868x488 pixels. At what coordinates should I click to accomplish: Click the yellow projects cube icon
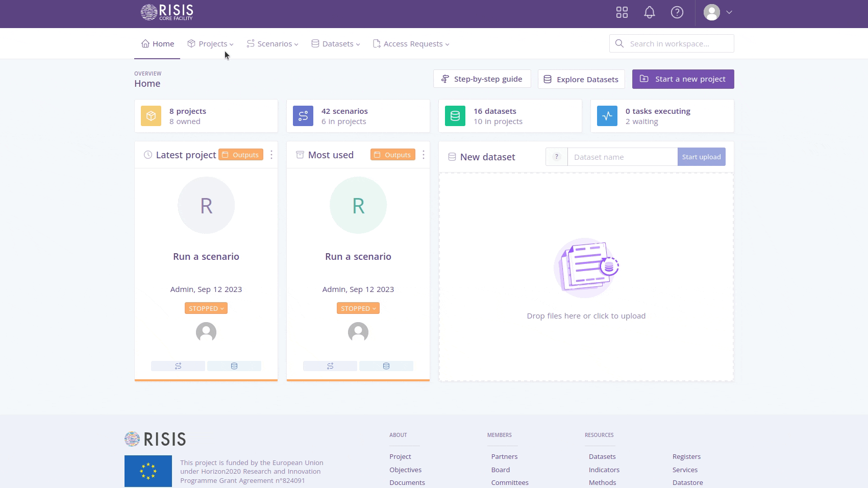coord(151,116)
